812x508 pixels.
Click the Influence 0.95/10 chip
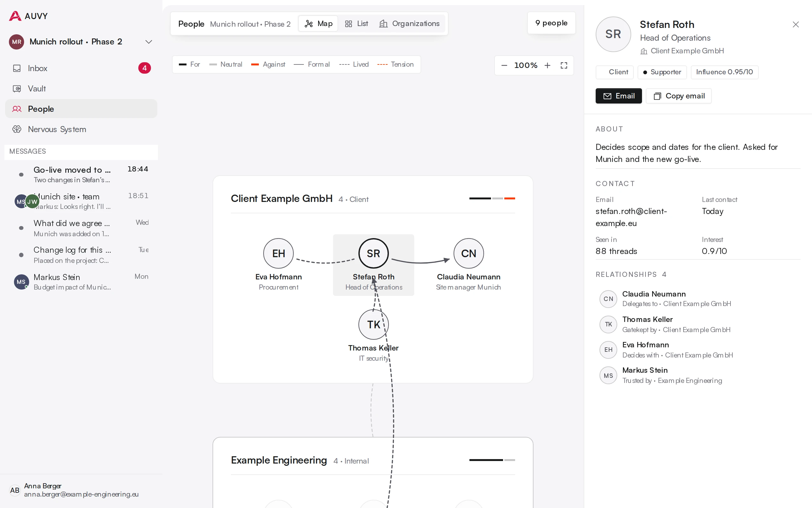pos(724,72)
